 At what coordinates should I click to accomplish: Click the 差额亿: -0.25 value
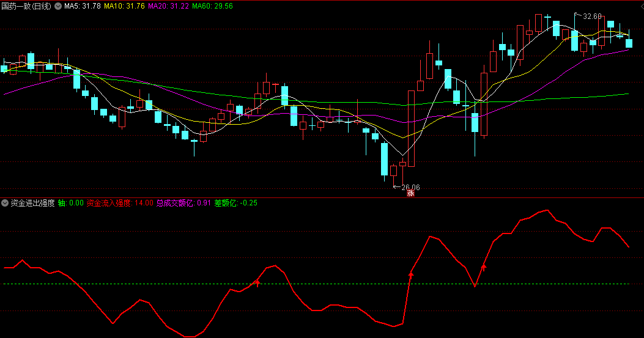tap(235, 203)
